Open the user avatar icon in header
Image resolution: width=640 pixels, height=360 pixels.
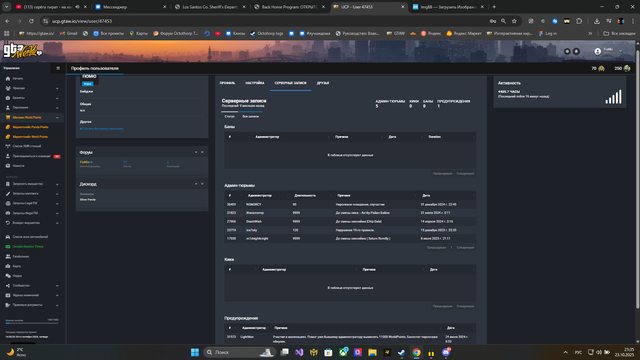598,51
